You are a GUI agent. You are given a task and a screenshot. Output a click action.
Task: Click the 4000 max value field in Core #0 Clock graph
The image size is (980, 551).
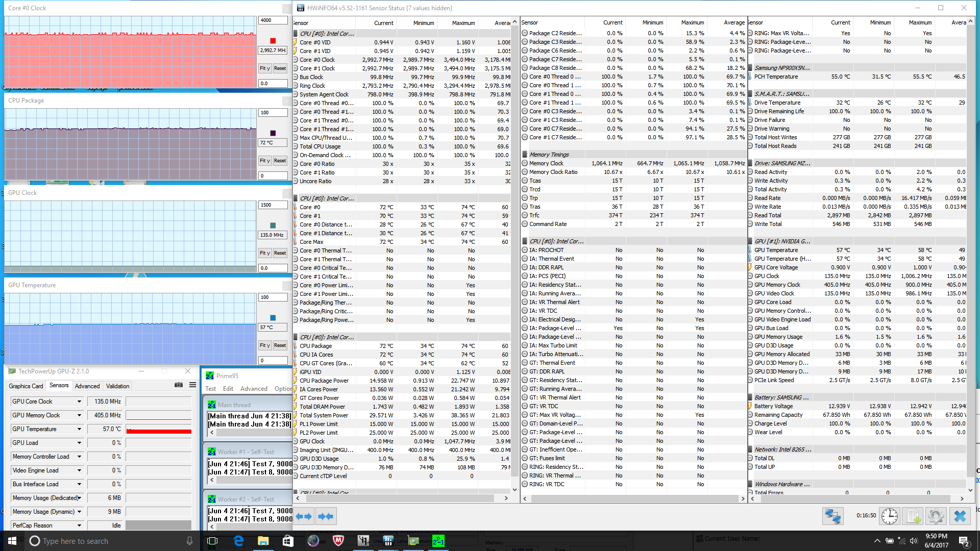click(x=273, y=20)
